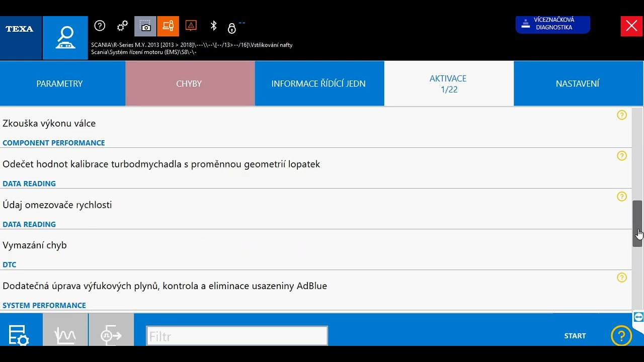Screen dimensions: 644x362
Task: Open the Informace řídící jedn tab
Action: click(319, 83)
